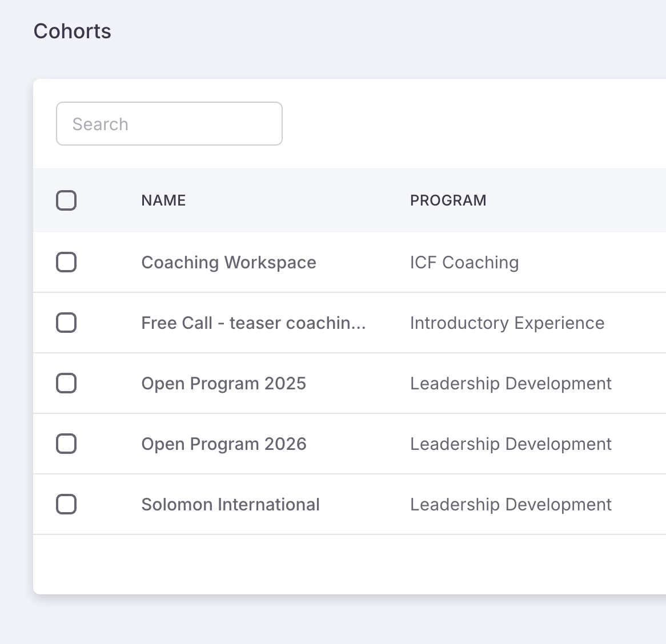Click the Cohorts page heading

tap(73, 31)
